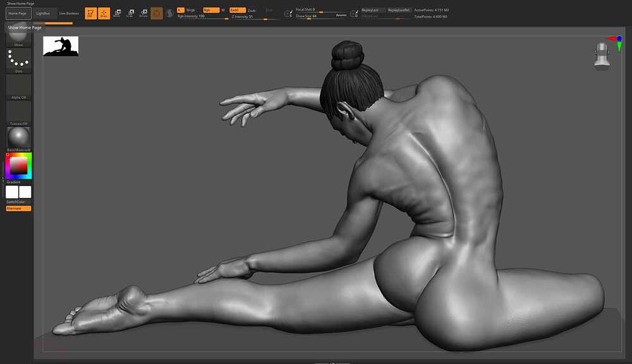Open the Alpha Off selector

coord(18,87)
